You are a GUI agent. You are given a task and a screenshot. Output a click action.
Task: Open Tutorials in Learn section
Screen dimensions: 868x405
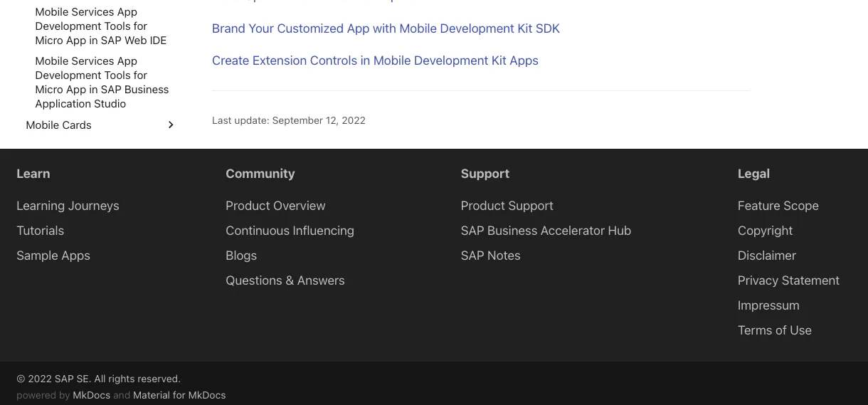pos(40,231)
